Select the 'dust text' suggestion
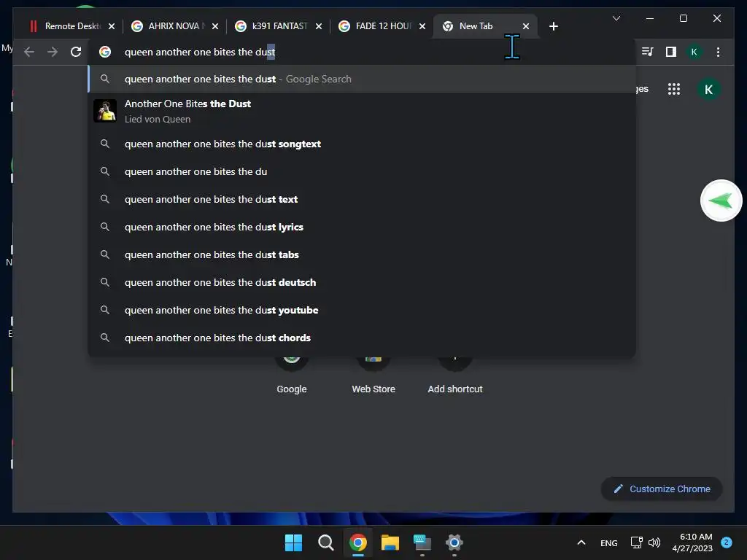 362,199
